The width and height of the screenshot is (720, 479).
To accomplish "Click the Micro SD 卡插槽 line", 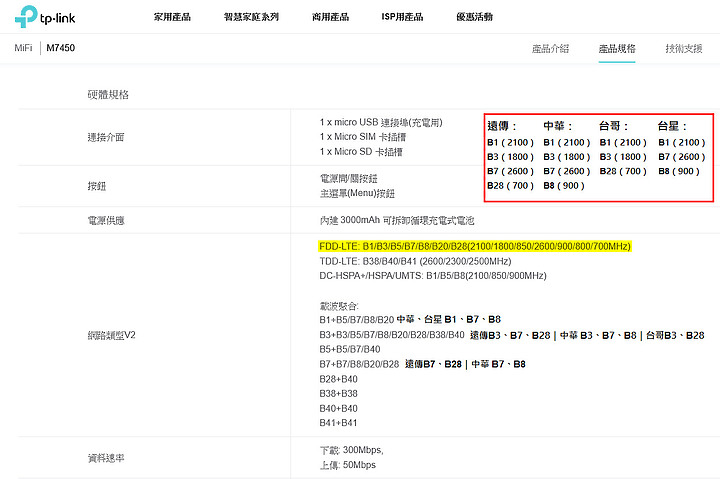I will [x=361, y=152].
